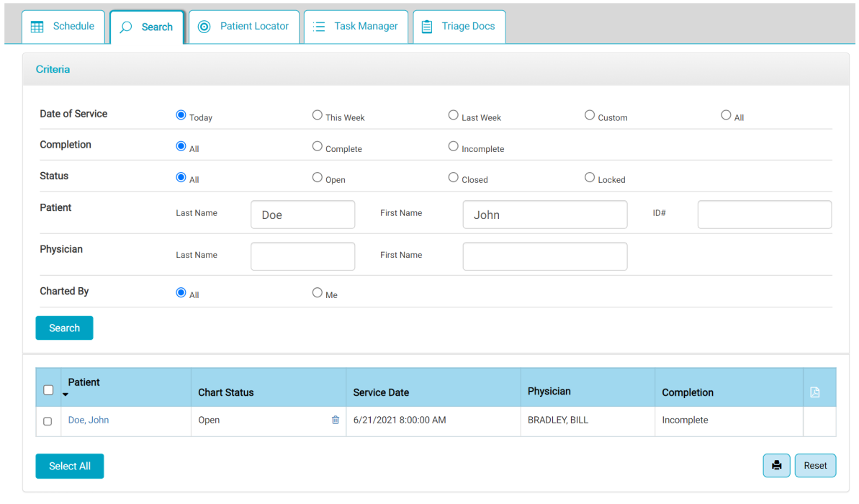Click the PDF icon in table header

point(814,392)
